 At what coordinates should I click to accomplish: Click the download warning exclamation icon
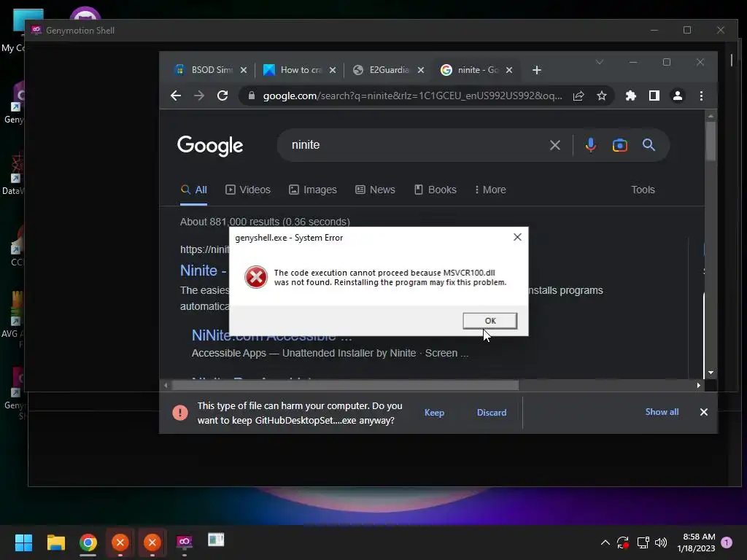(180, 413)
